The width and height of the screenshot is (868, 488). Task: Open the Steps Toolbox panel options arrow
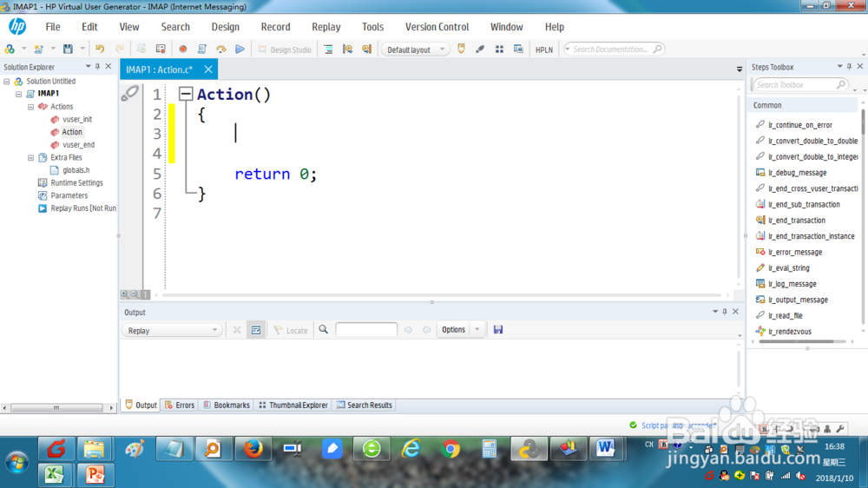coord(839,67)
